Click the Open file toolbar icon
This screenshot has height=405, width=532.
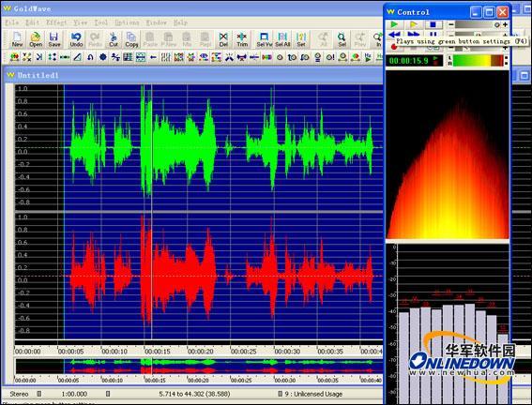[36, 39]
